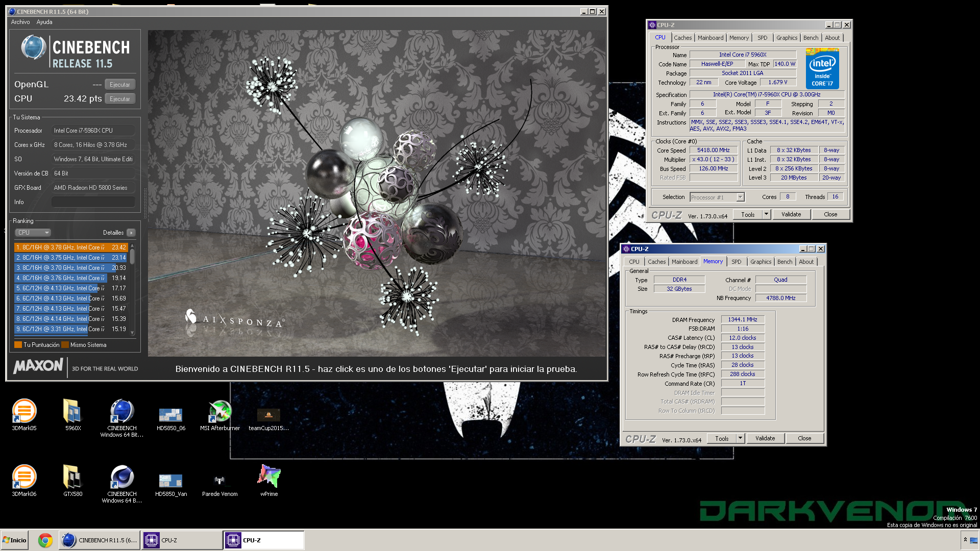This screenshot has height=551, width=980.
Task: Open the 3DMark05 desktop shortcut
Action: [24, 414]
